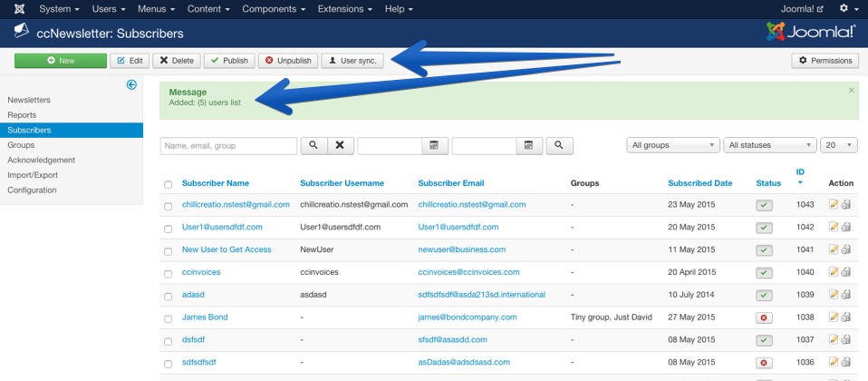The width and height of the screenshot is (868, 381).
Task: Click the ID sort direction arrow
Action: (800, 182)
